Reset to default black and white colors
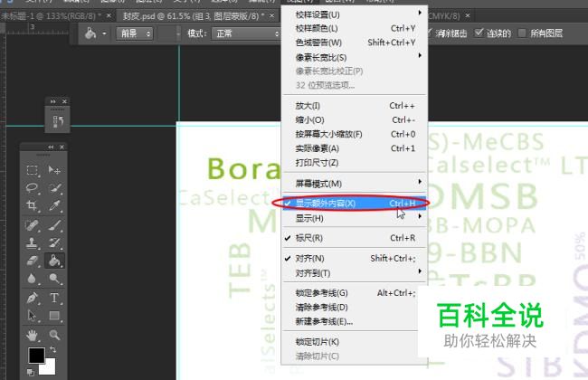The width and height of the screenshot is (588, 380). (31, 372)
